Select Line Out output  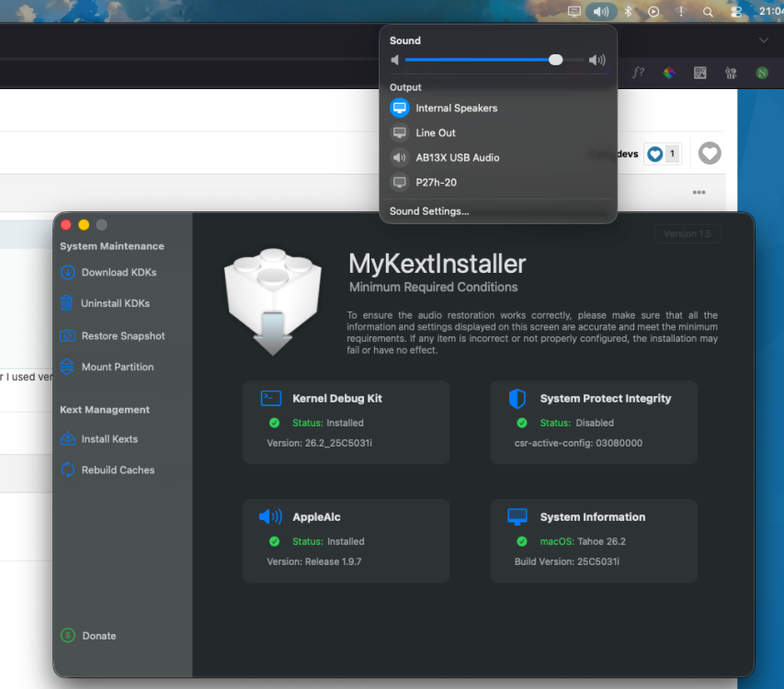(x=498, y=133)
